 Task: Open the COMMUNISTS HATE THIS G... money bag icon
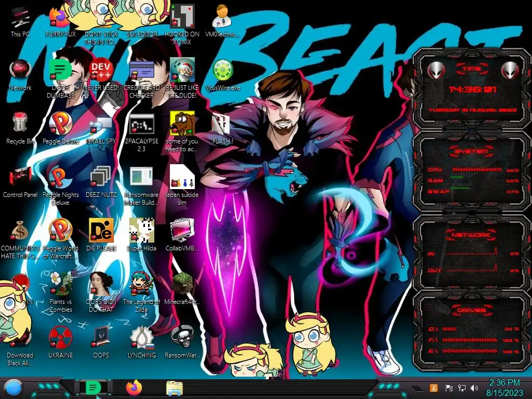pos(20,231)
